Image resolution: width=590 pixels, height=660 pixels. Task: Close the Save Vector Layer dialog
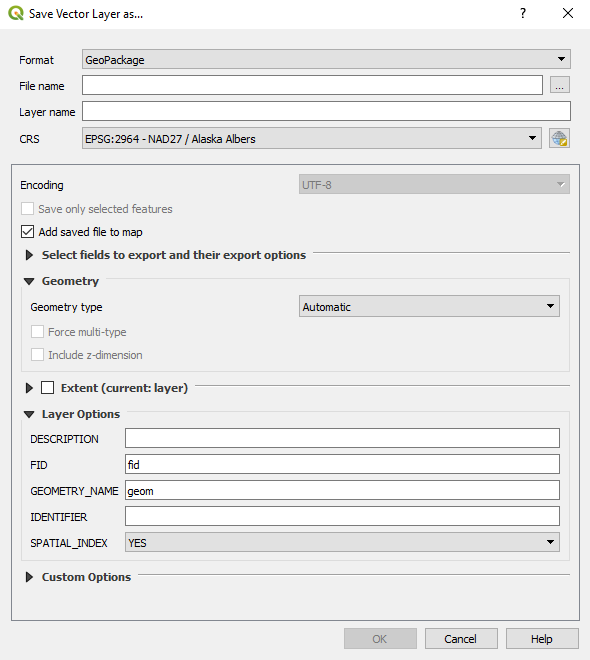point(568,13)
